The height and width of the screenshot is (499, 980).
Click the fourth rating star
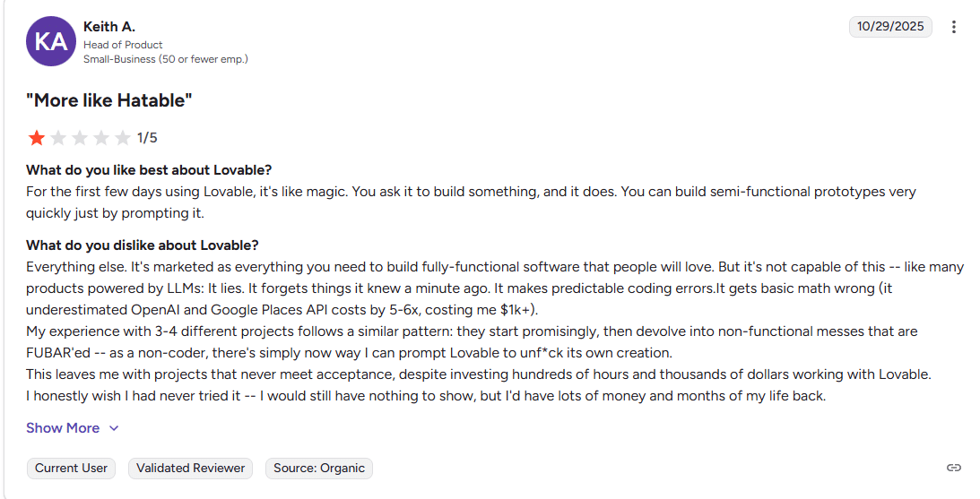(x=101, y=138)
